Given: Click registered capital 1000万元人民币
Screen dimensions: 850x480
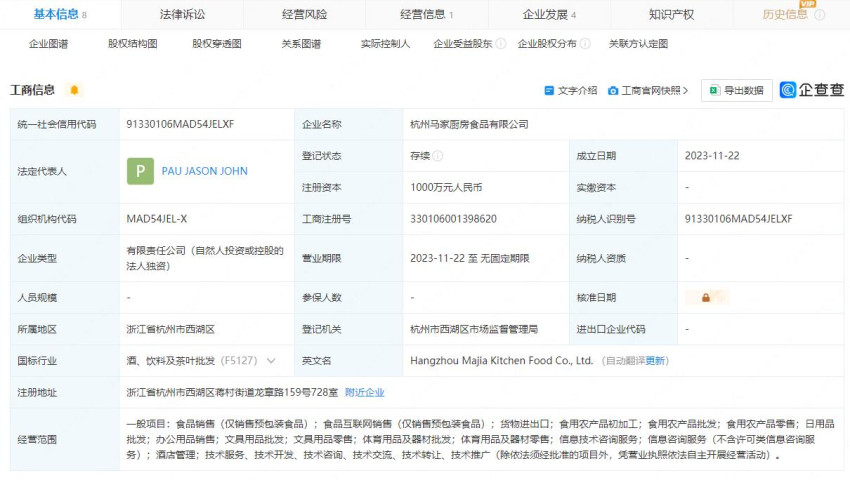Looking at the screenshot, I should coord(446,188).
